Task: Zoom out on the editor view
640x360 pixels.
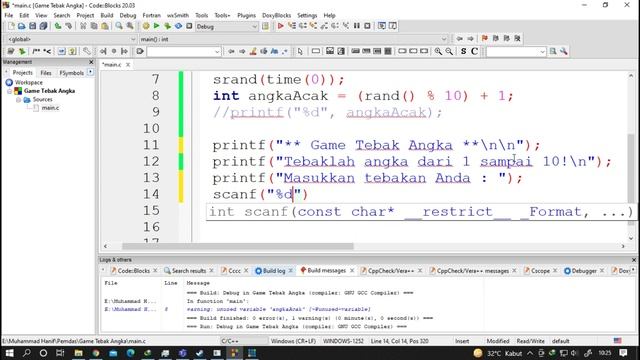Action: click(x=449, y=51)
